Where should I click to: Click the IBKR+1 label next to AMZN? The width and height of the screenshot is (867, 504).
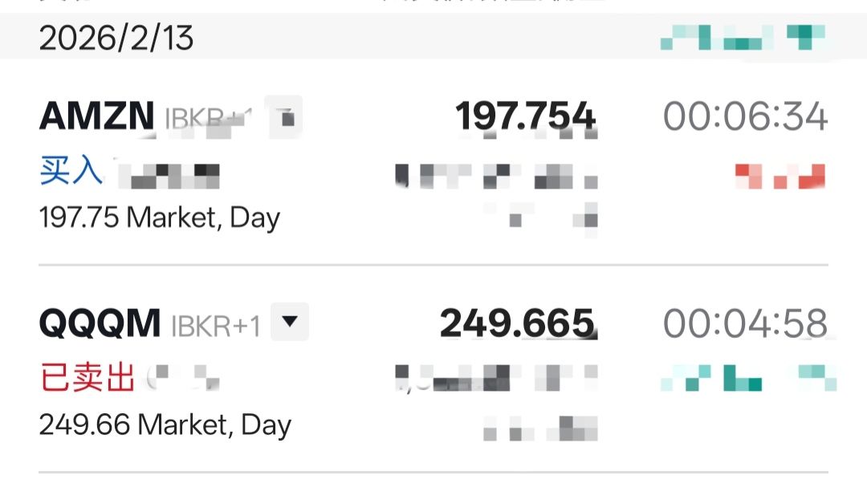[209, 119]
